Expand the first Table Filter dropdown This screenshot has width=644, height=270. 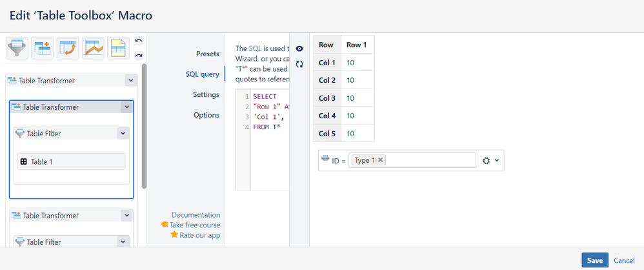[123, 134]
